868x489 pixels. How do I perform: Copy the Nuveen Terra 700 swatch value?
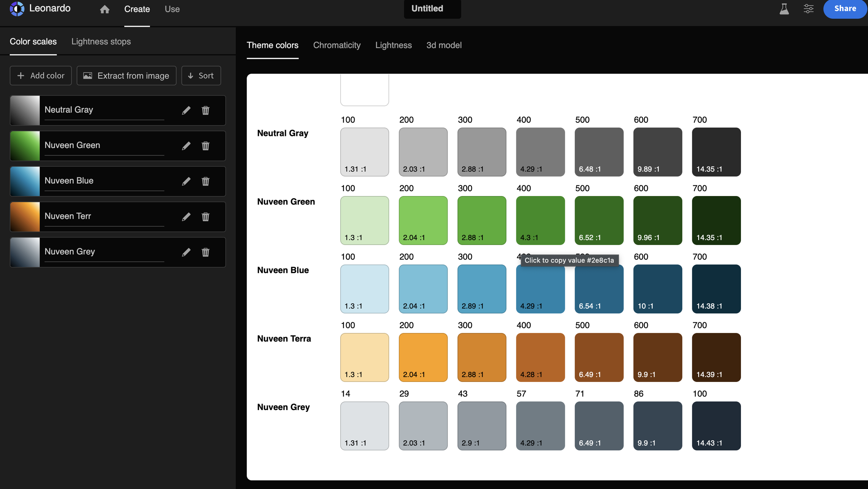[x=716, y=357]
